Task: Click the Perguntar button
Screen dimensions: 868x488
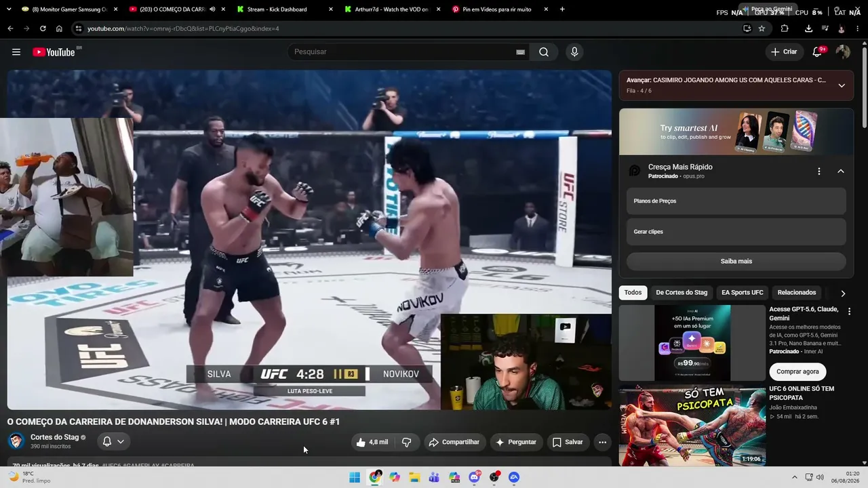Action: 517,442
